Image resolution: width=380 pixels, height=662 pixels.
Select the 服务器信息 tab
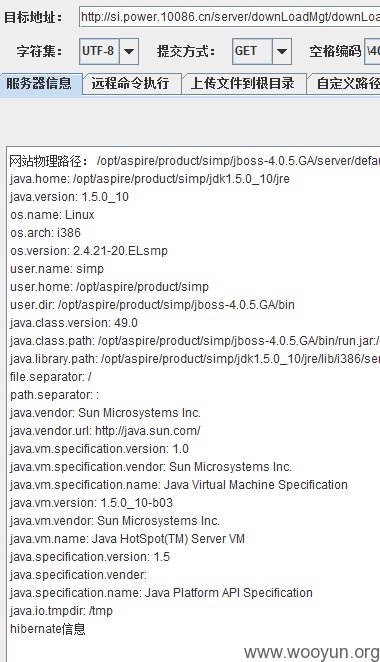pos(40,83)
